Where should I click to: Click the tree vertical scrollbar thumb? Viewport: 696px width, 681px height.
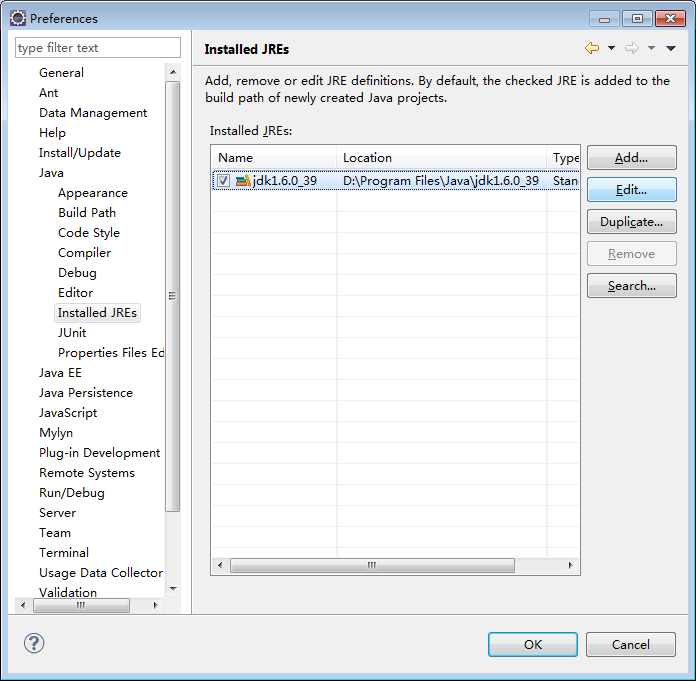173,296
